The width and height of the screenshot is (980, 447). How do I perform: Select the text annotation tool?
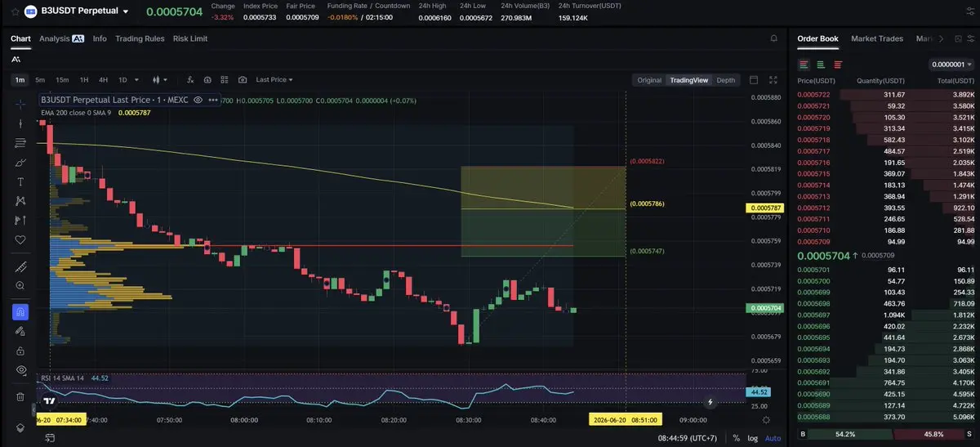[x=20, y=181]
